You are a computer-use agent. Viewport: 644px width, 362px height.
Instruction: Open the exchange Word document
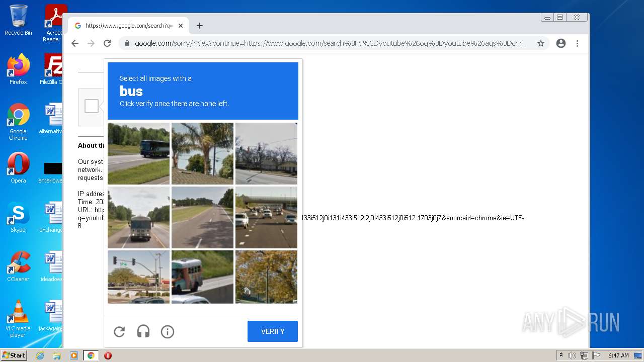52,217
